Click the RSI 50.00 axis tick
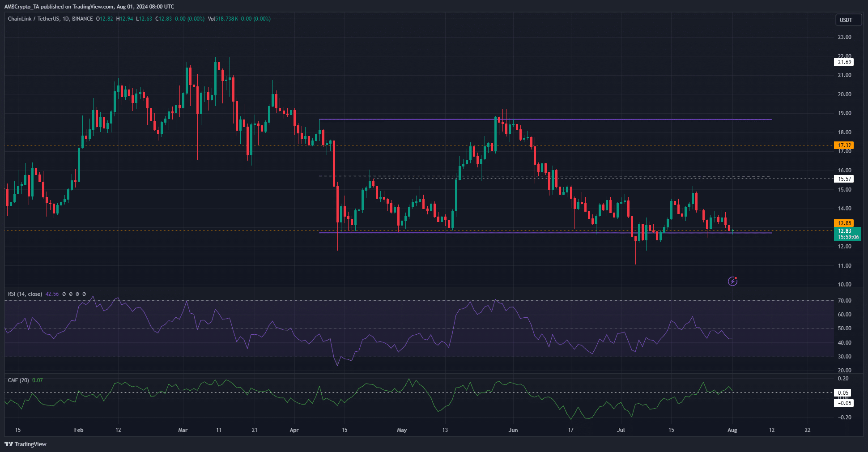 (844, 328)
